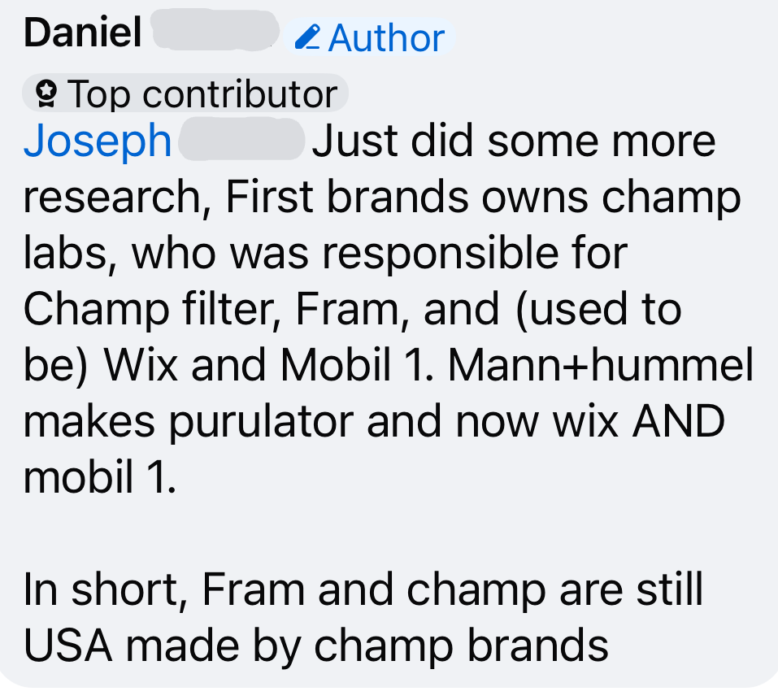
Task: Click the blue Author badge label
Action: (386, 38)
